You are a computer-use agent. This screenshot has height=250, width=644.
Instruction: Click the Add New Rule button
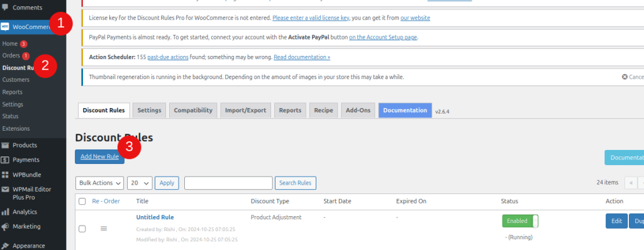99,157
